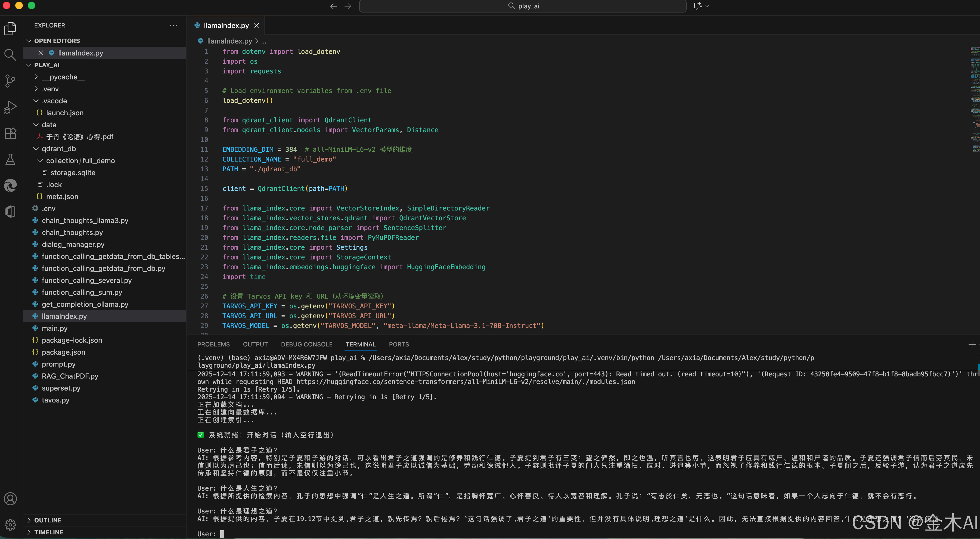Go back with left arrow
The height and width of the screenshot is (539, 980).
point(333,6)
